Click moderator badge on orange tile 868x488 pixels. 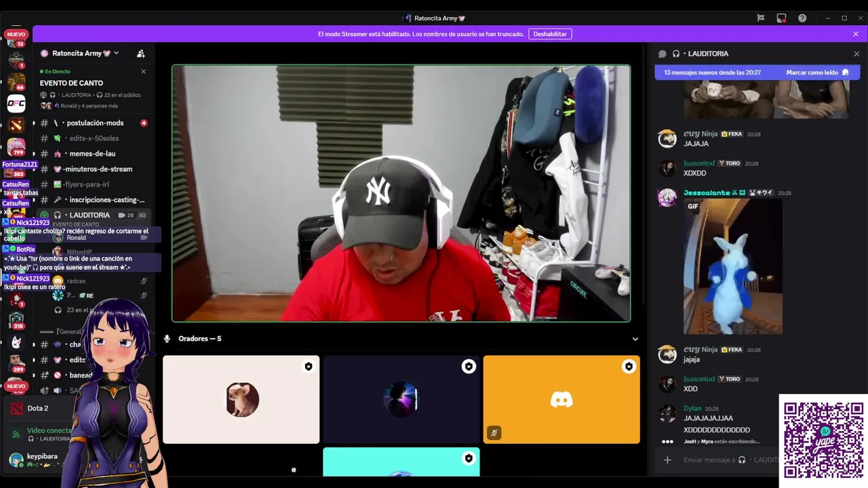coord(629,367)
